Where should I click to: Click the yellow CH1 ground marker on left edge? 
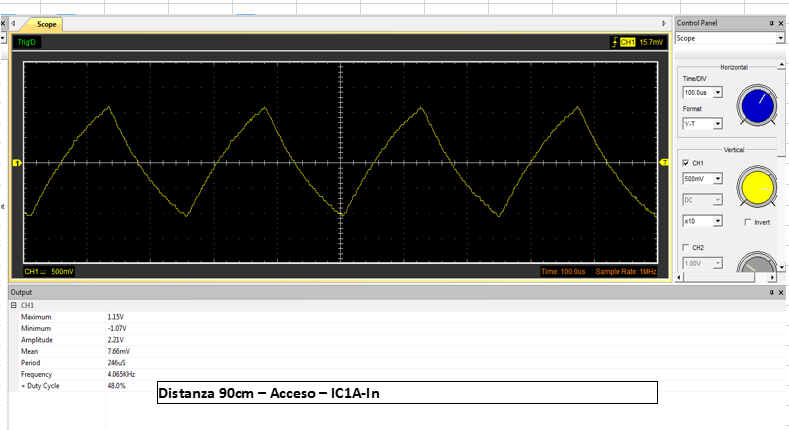pos(16,162)
